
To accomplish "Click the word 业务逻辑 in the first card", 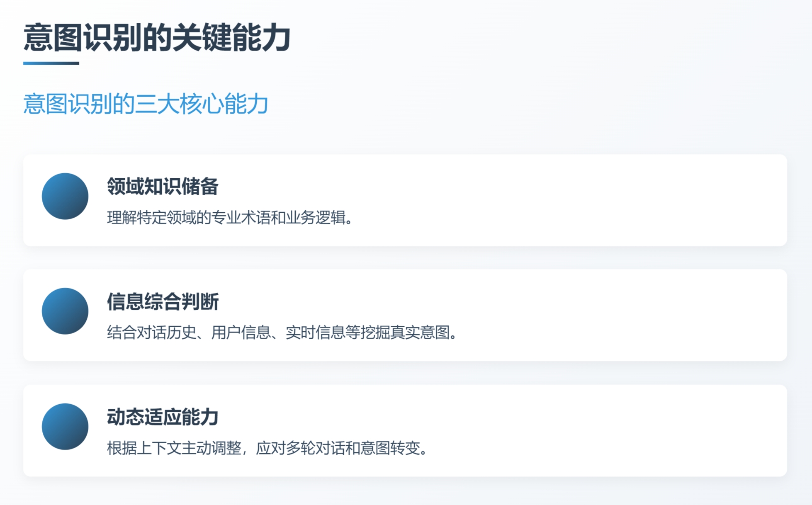I will point(316,217).
